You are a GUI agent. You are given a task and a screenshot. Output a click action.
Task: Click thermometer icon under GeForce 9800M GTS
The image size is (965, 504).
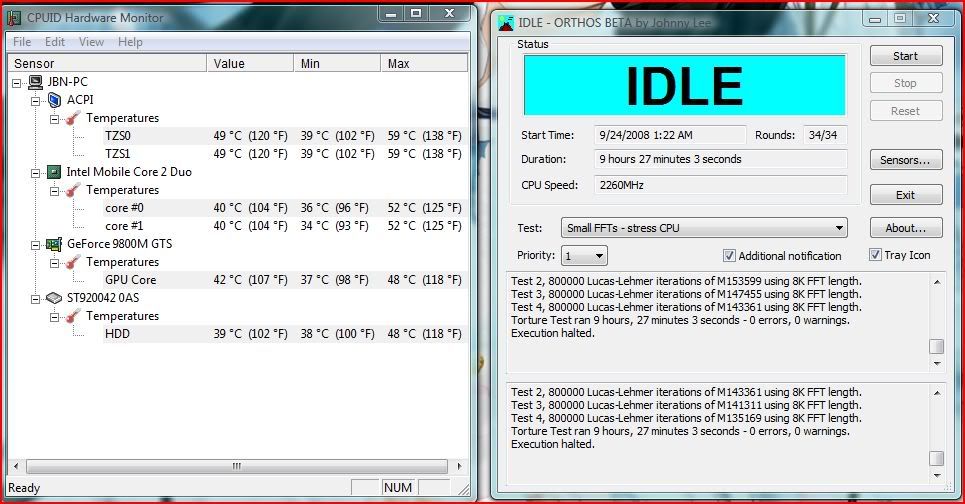(x=73, y=262)
